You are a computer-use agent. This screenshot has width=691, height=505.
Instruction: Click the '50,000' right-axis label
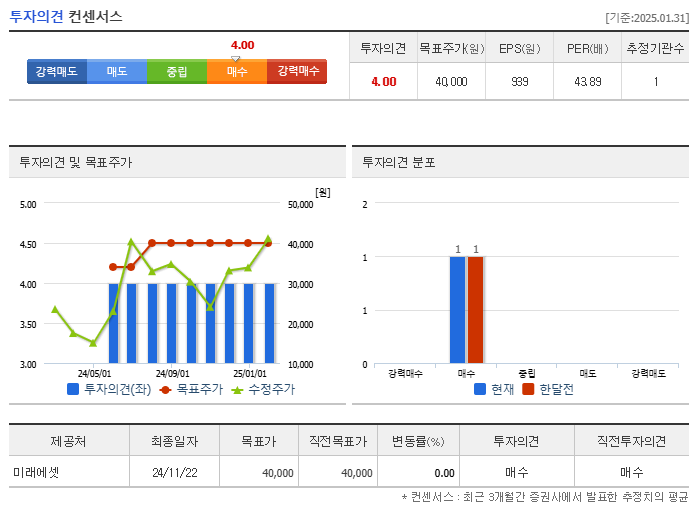pos(301,204)
